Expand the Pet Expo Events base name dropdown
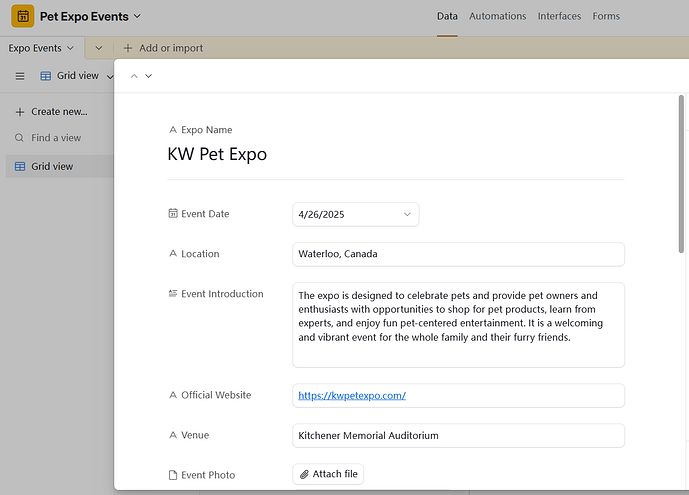The image size is (689, 495). point(137,16)
